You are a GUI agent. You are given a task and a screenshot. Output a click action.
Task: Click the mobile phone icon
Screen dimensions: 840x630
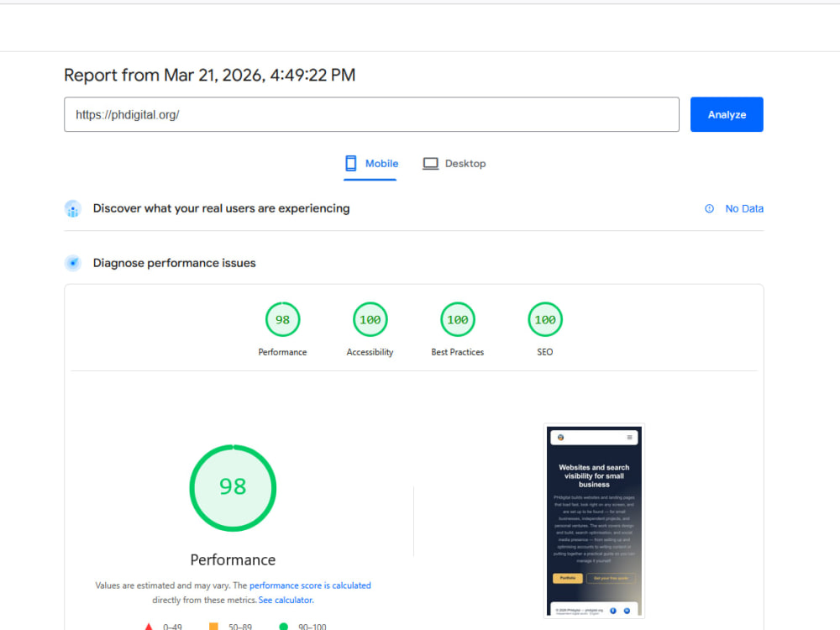click(x=351, y=164)
